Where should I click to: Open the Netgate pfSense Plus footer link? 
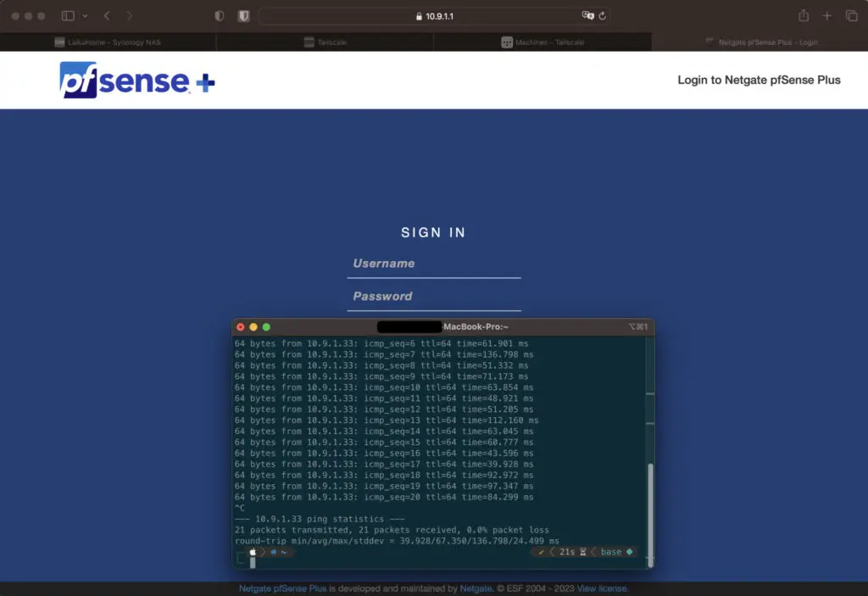pos(282,588)
